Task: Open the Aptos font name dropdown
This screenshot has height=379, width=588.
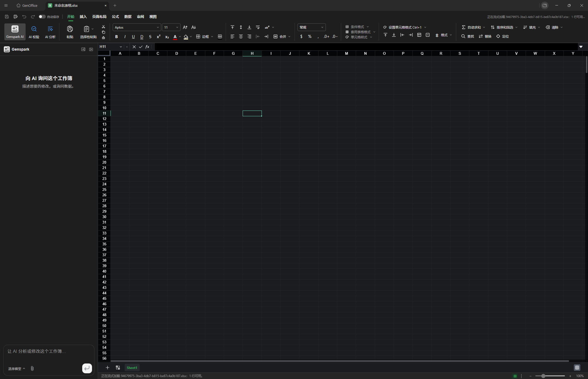Action: pyautogui.click(x=137, y=27)
